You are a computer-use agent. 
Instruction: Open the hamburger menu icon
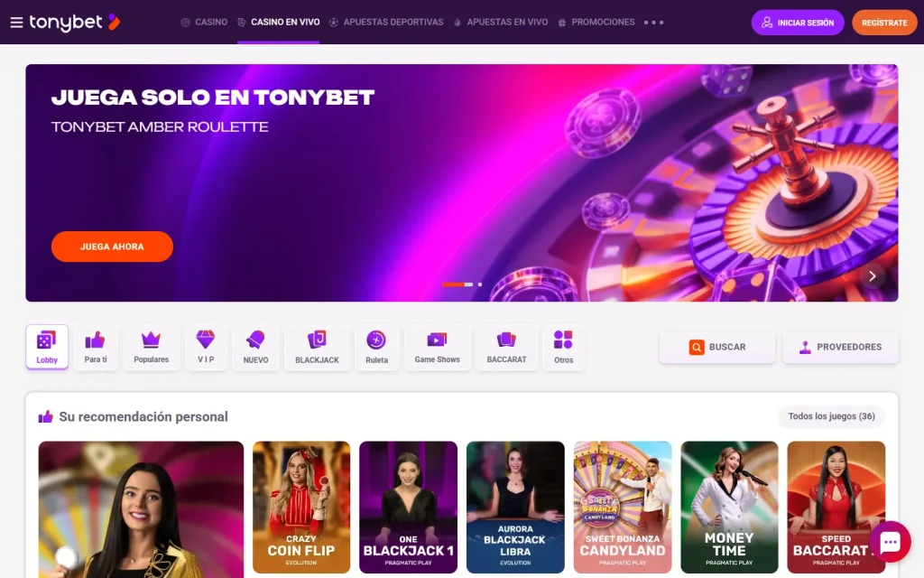click(x=16, y=23)
